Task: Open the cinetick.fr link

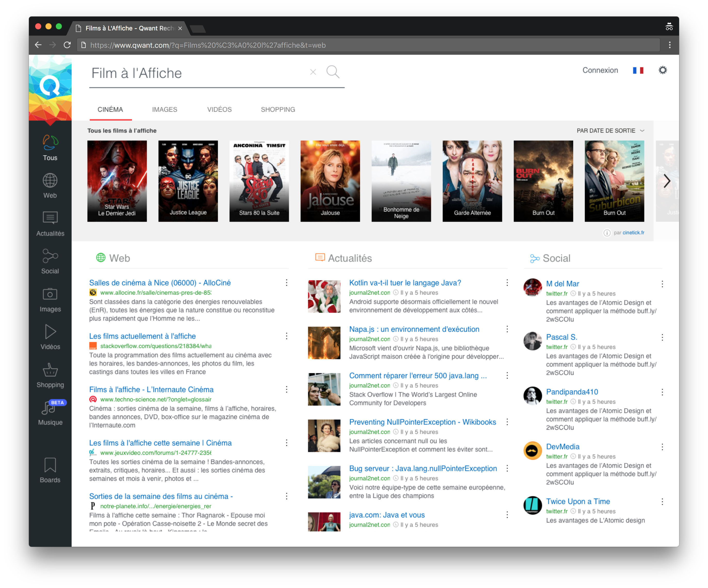Action: pos(633,233)
